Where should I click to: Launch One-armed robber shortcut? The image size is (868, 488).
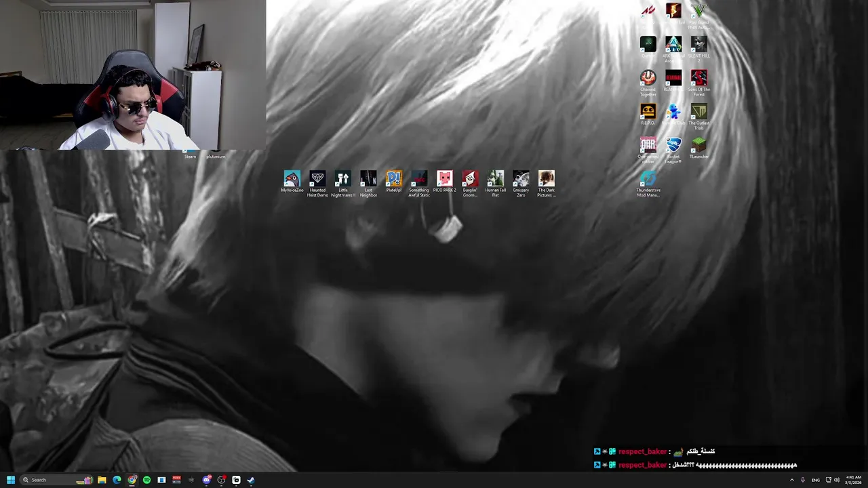coord(648,150)
